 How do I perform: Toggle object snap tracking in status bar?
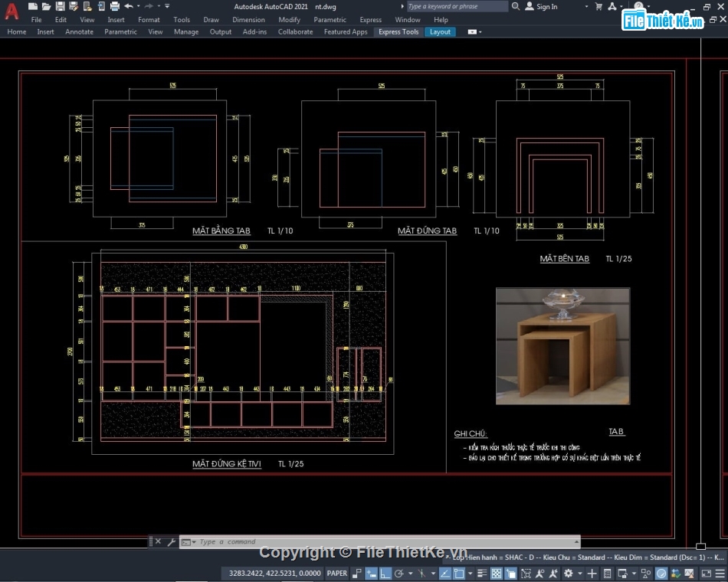point(445,573)
